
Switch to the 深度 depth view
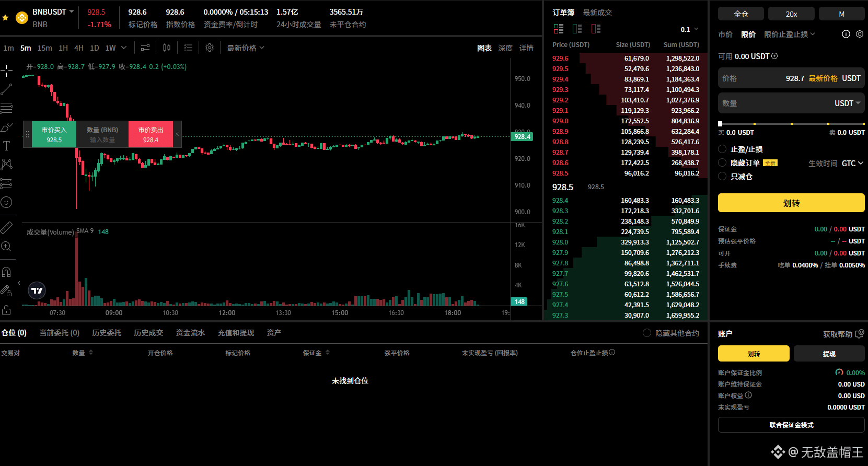coord(505,48)
